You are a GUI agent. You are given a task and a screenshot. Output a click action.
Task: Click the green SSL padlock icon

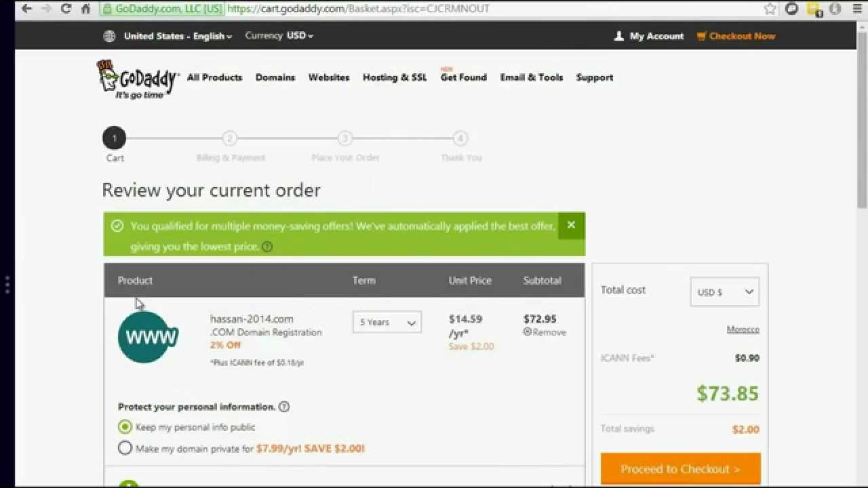[x=107, y=9]
